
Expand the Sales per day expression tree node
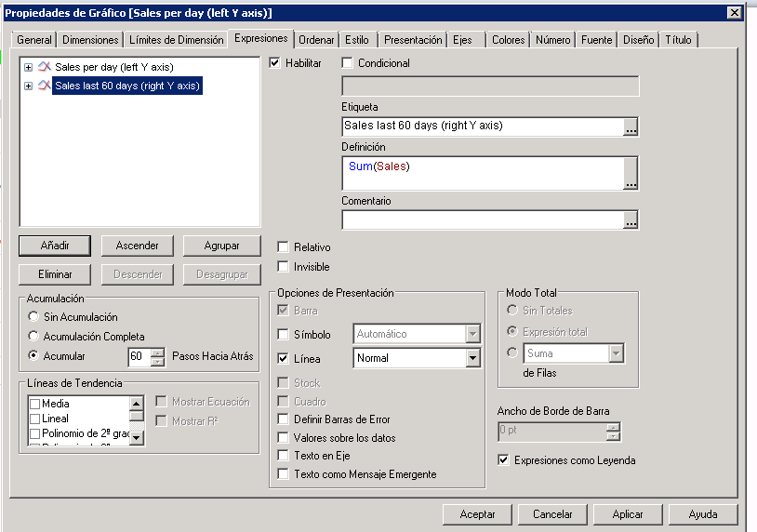[28, 67]
